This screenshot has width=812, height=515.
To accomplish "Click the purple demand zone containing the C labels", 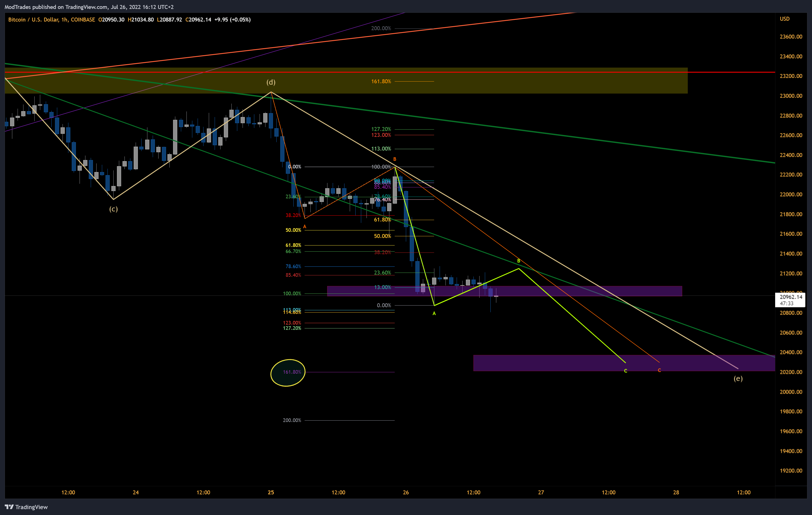I will click(x=624, y=363).
